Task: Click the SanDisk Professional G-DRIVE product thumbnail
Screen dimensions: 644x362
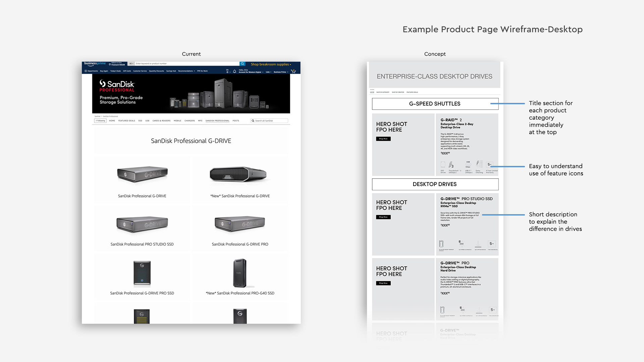Action: point(142,174)
